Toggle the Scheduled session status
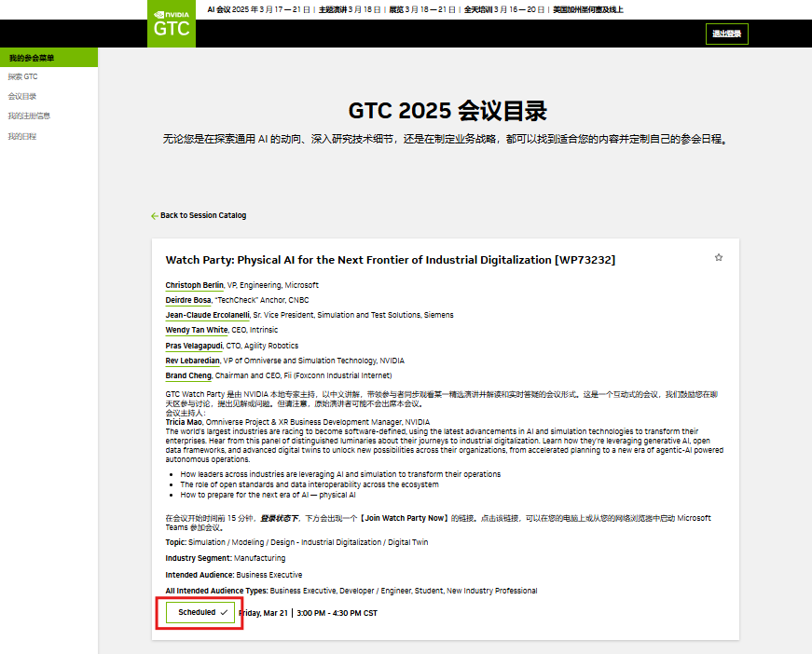 click(199, 612)
